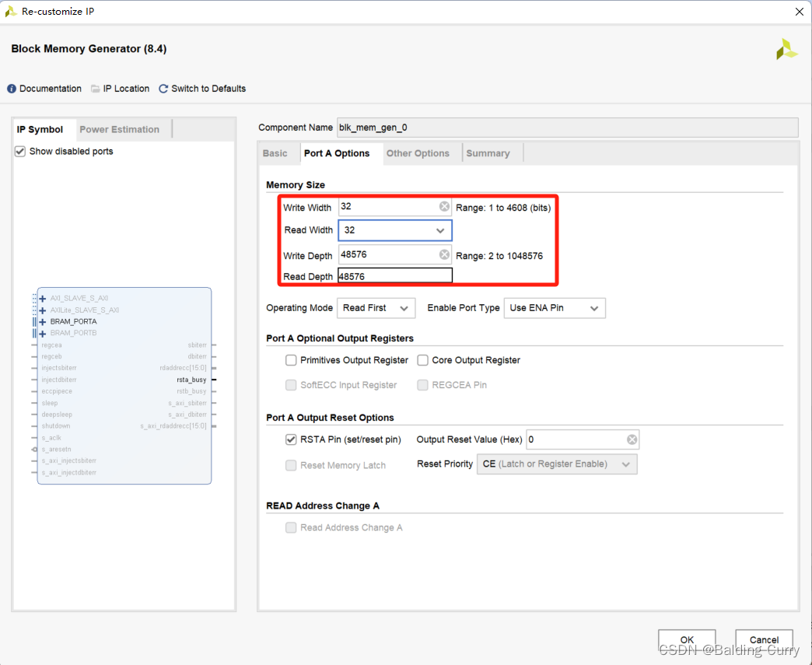The image size is (812, 665).
Task: Enable the Core Output Register checkbox
Action: 423,360
